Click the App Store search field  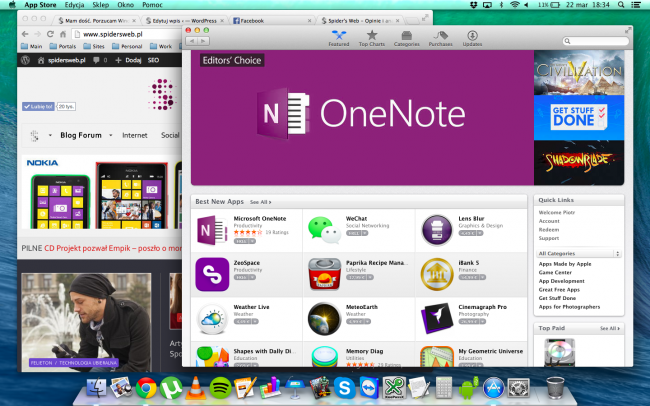click(596, 41)
